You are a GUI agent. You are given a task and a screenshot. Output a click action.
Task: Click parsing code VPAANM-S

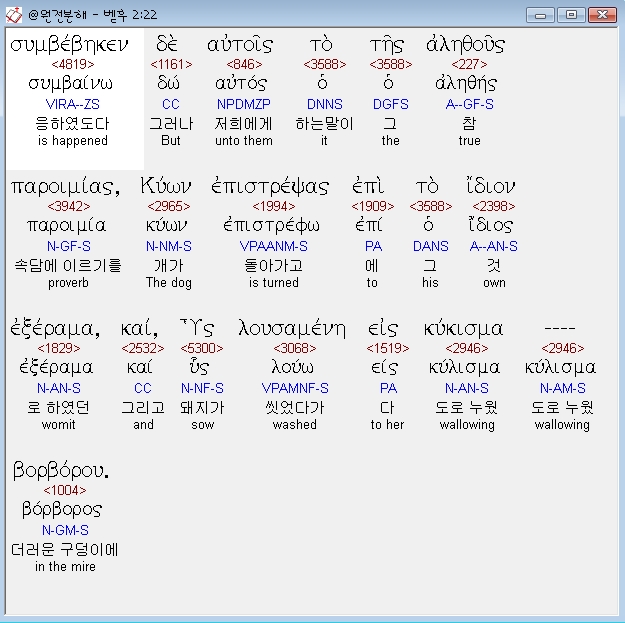click(273, 246)
